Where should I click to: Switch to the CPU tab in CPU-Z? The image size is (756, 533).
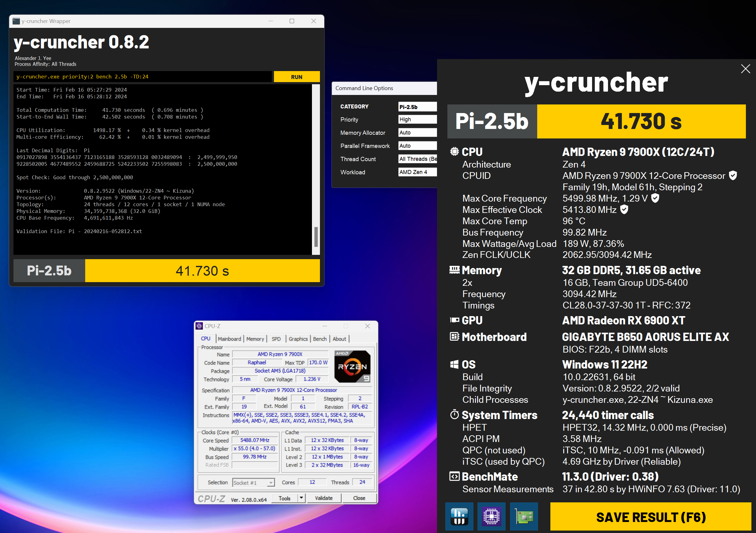point(206,338)
